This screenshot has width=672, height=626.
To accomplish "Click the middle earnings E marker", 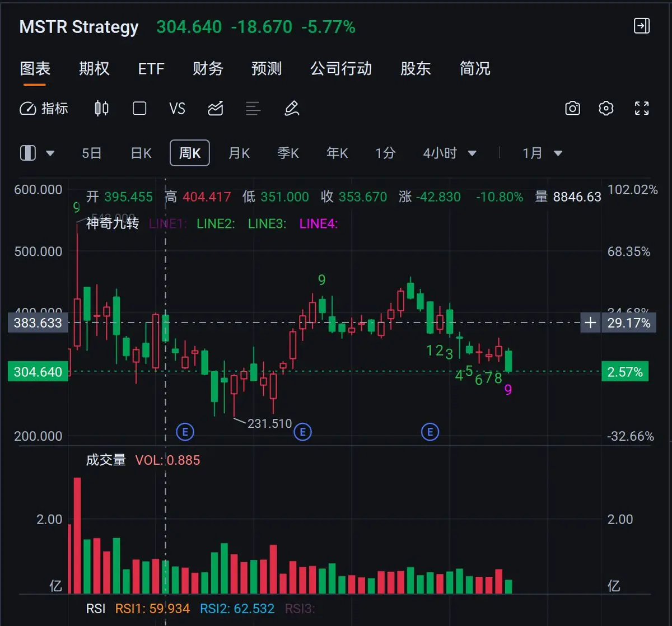I will (x=302, y=432).
